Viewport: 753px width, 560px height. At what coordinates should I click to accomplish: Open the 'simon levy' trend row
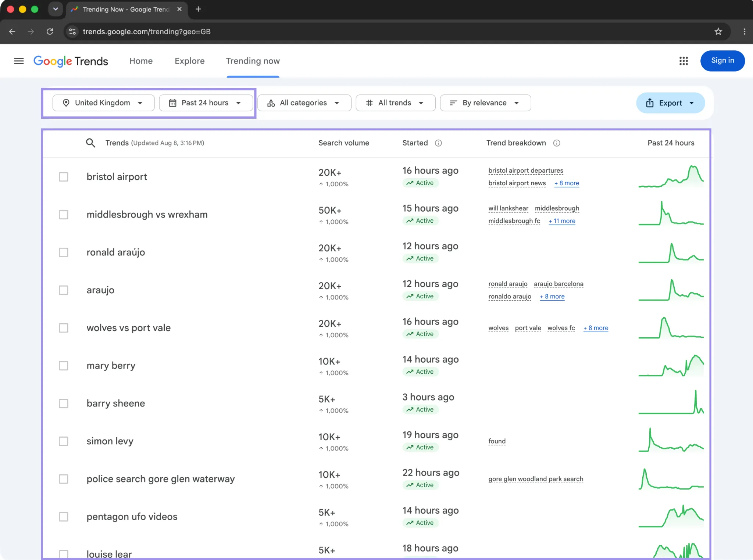tap(110, 441)
